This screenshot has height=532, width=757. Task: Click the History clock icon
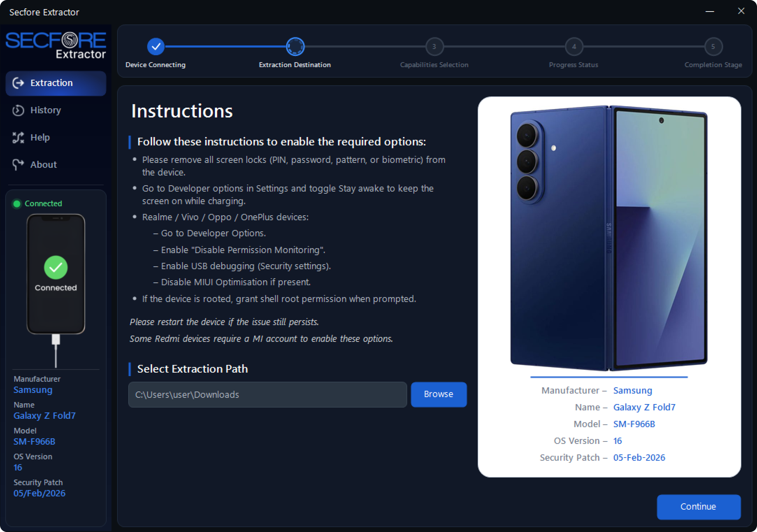pyautogui.click(x=19, y=110)
